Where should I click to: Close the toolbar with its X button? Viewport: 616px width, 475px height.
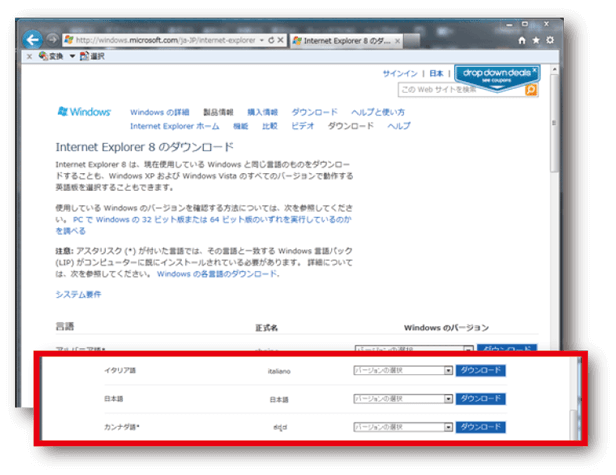pos(29,57)
